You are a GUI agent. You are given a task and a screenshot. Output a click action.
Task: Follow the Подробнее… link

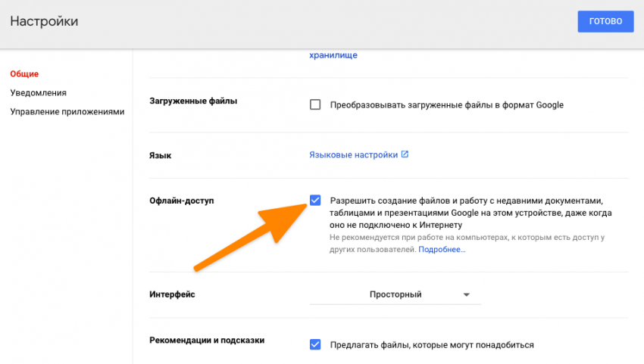pos(442,249)
